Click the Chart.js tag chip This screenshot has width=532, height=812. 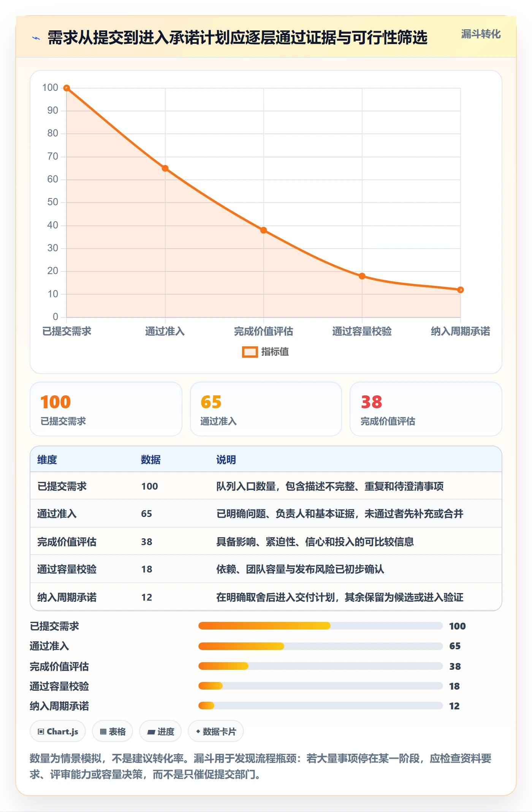coord(58,731)
